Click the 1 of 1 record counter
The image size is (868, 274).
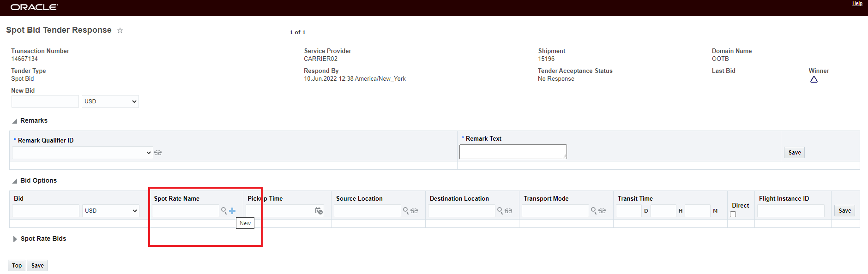tap(297, 32)
